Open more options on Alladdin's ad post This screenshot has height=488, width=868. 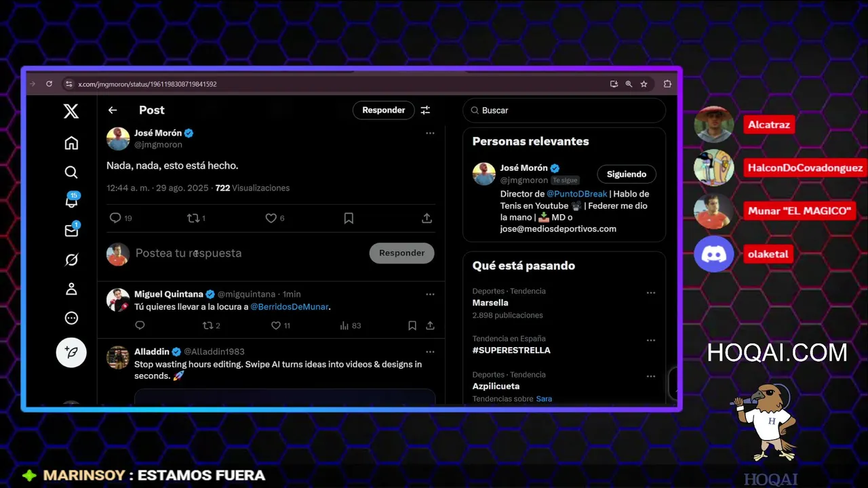(x=430, y=352)
